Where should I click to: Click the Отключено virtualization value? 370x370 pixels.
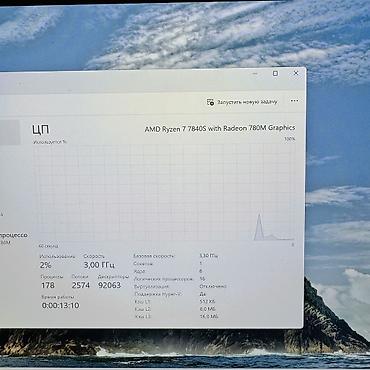(x=213, y=286)
